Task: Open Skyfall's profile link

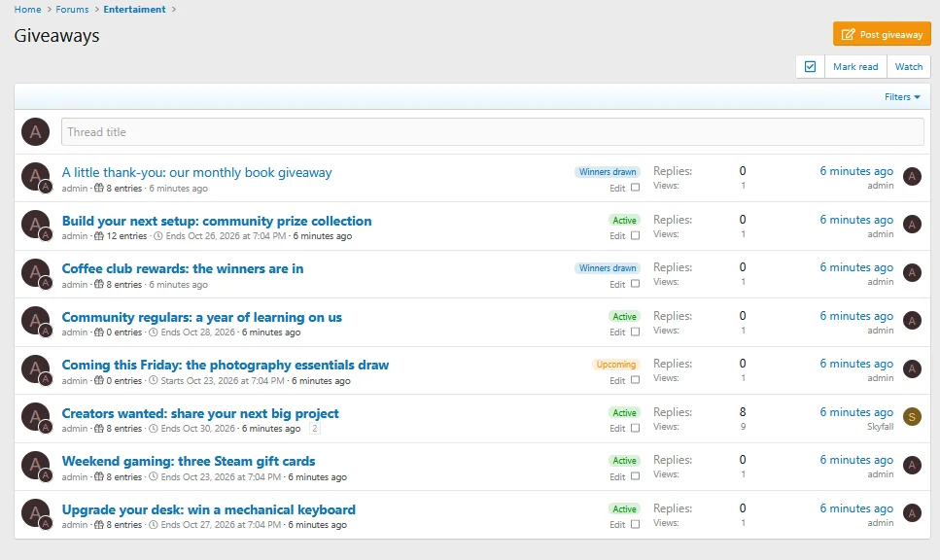Action: pyautogui.click(x=880, y=426)
